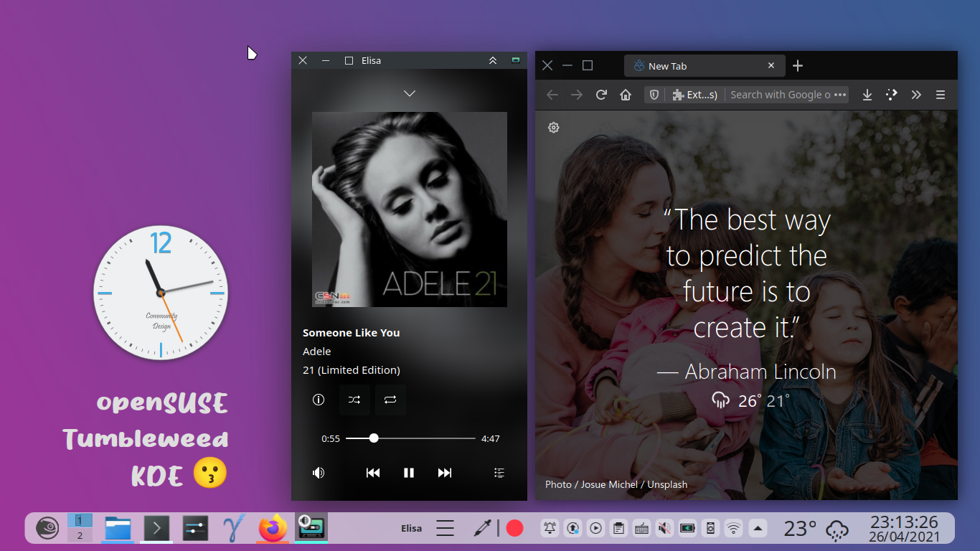Screen dimensions: 980x551
Task: Open the openSUSE application launcher
Action: pyautogui.click(x=47, y=529)
